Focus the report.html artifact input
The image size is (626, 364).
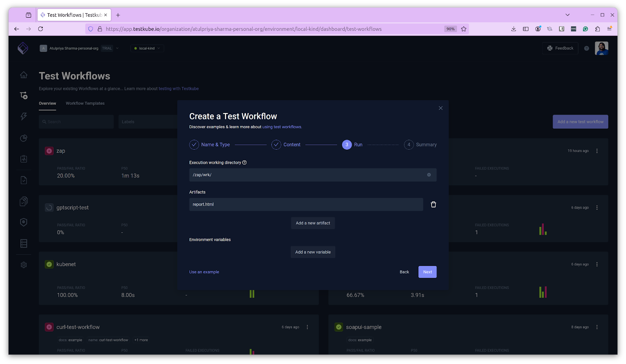306,204
